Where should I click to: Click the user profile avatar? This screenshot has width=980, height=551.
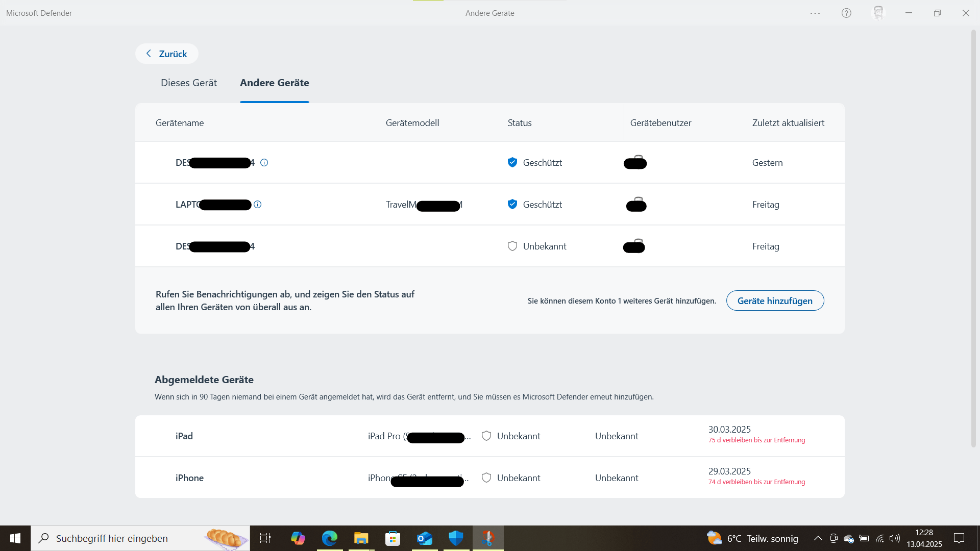coord(878,13)
